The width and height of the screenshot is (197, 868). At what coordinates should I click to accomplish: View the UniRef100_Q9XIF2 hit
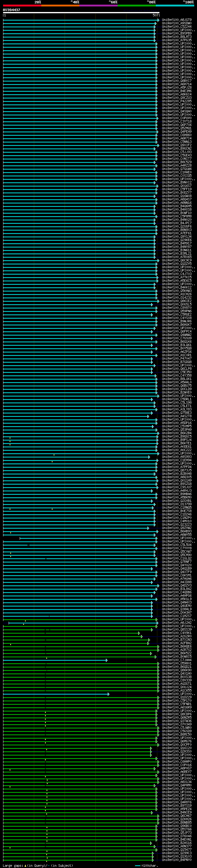(177, 145)
